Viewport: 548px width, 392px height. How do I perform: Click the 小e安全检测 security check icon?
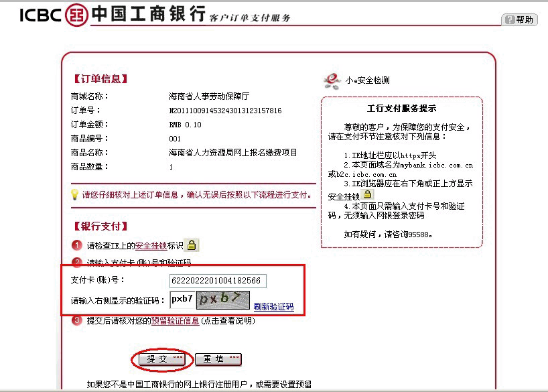click(332, 80)
